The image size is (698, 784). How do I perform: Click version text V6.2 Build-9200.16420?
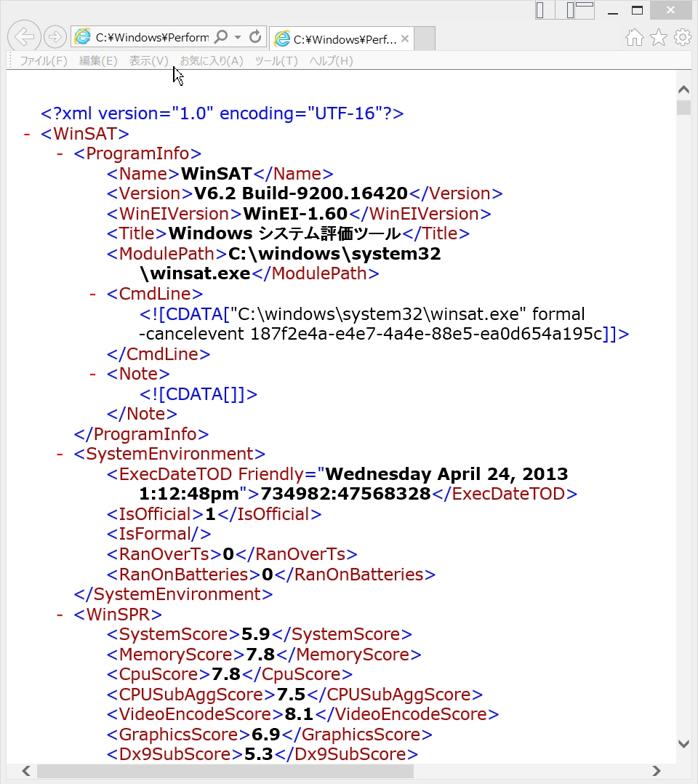point(300,193)
